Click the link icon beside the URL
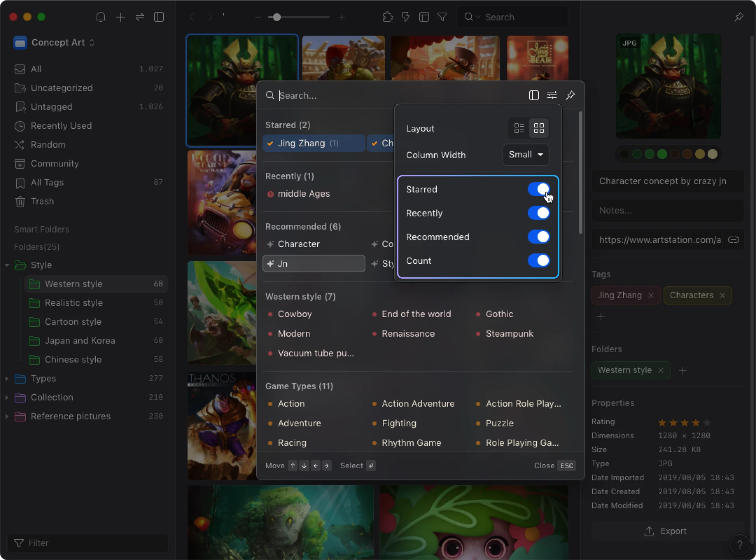This screenshot has height=560, width=756. [734, 240]
